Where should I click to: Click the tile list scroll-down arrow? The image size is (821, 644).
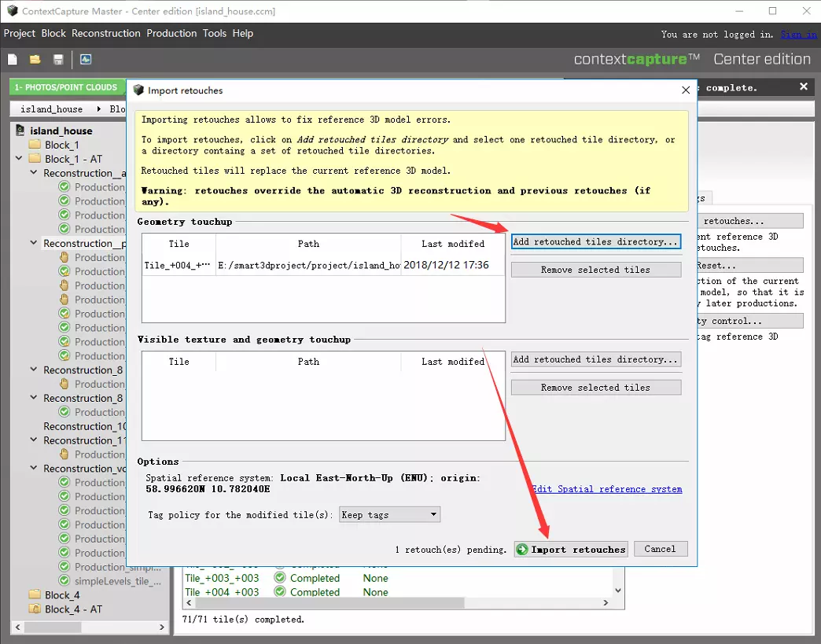tap(618, 590)
